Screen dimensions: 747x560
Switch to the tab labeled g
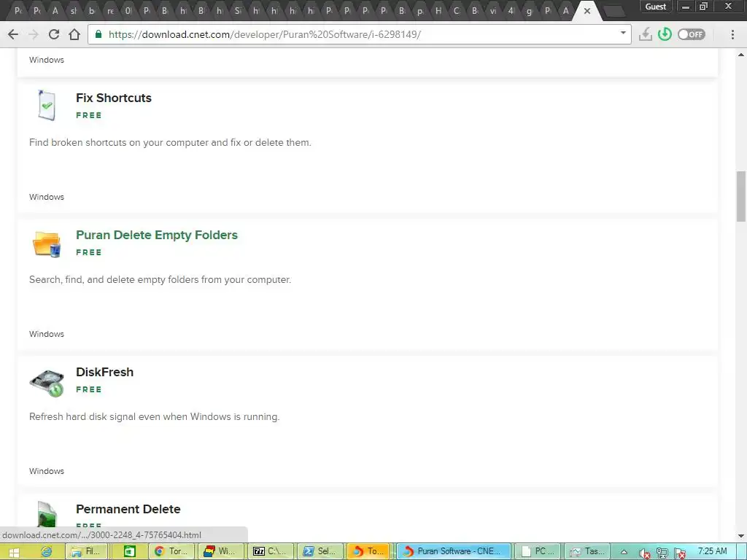point(530,10)
